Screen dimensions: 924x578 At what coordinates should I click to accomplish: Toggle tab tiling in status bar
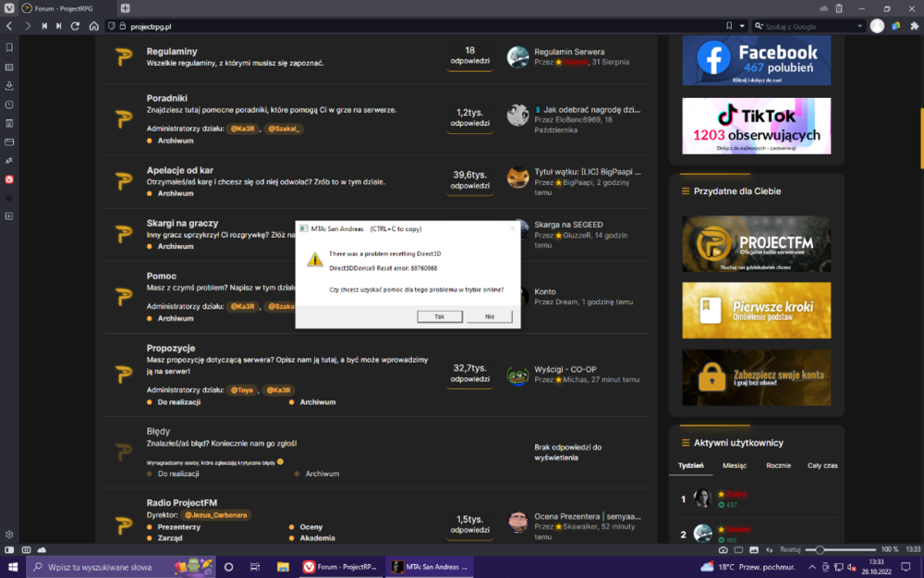(x=26, y=549)
